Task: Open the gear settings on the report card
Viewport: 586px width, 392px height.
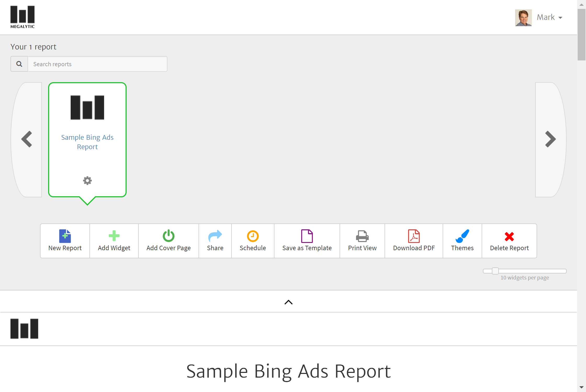Action: pyautogui.click(x=87, y=181)
